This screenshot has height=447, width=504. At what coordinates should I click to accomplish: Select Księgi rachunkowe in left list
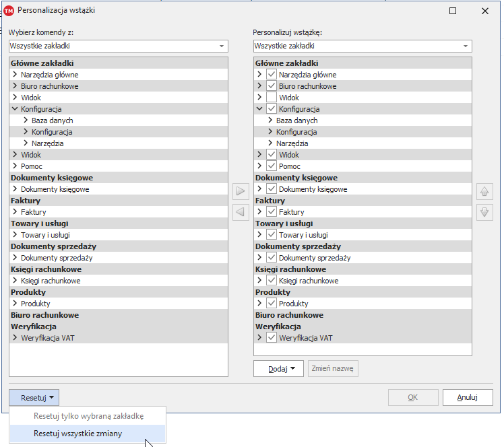(x=51, y=281)
